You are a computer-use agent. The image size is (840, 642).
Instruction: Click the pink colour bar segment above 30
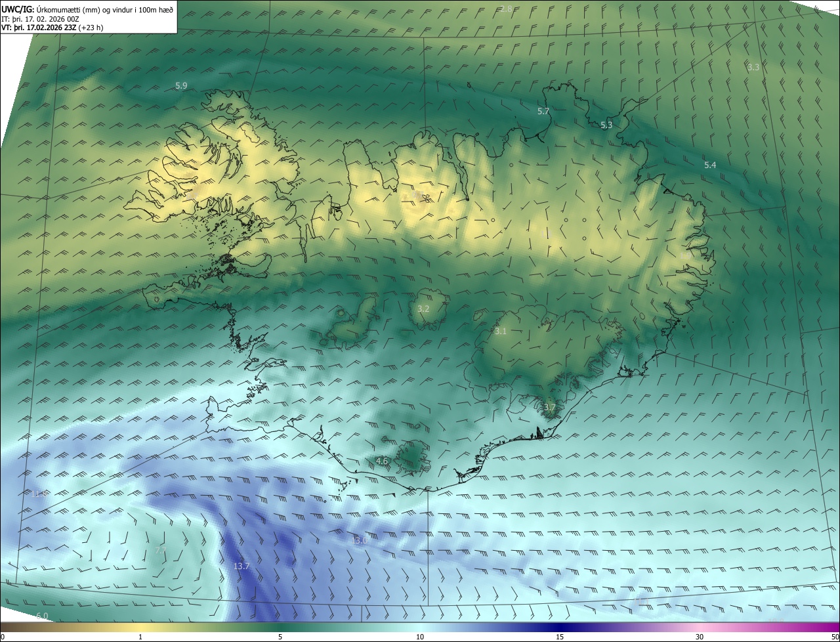click(x=700, y=628)
